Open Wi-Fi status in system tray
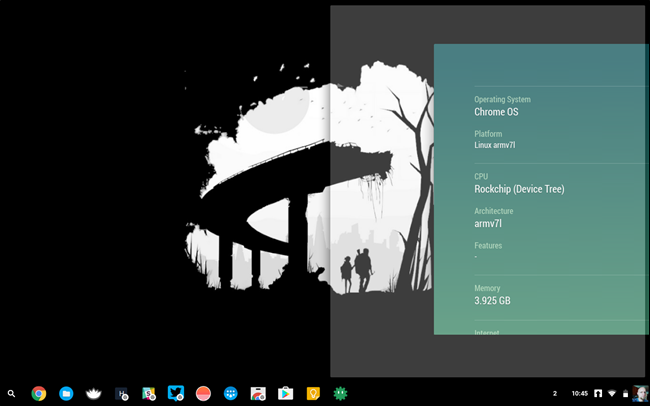This screenshot has height=406, width=650. [x=612, y=394]
